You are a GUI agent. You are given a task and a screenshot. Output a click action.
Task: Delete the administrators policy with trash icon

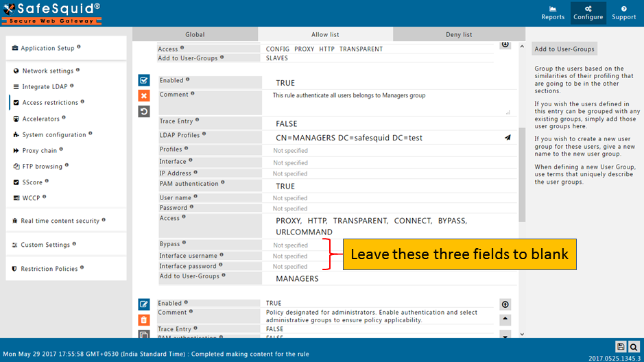pyautogui.click(x=144, y=319)
